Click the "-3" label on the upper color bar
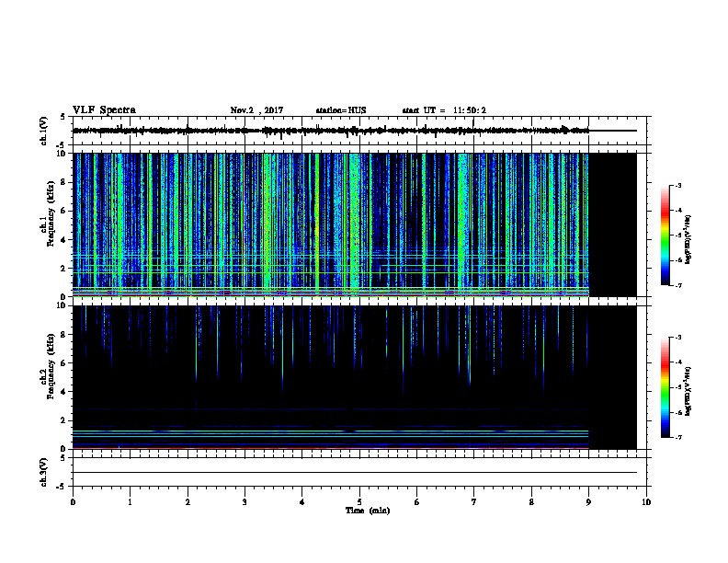728x563 pixels. click(x=677, y=185)
